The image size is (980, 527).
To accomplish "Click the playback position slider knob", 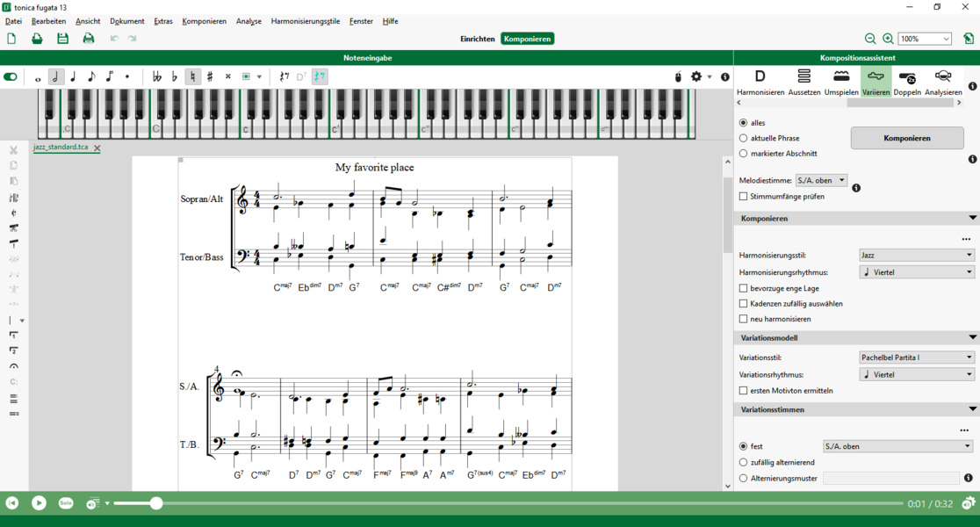I will click(156, 503).
